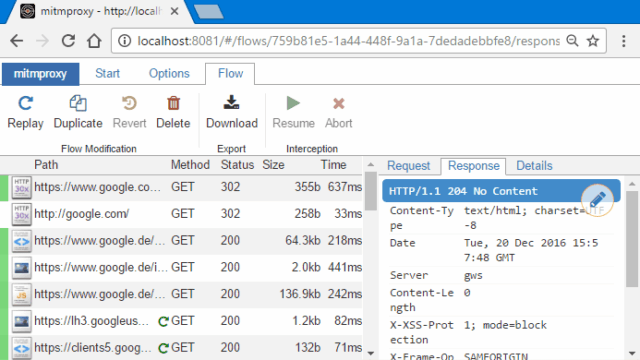Open the Chrome three-dot menu
Image resolution: width=640 pixels, height=360 pixels.
click(624, 41)
